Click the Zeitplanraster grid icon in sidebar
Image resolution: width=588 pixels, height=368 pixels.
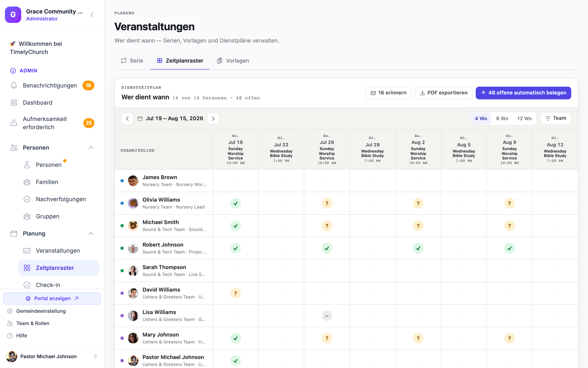(x=27, y=268)
